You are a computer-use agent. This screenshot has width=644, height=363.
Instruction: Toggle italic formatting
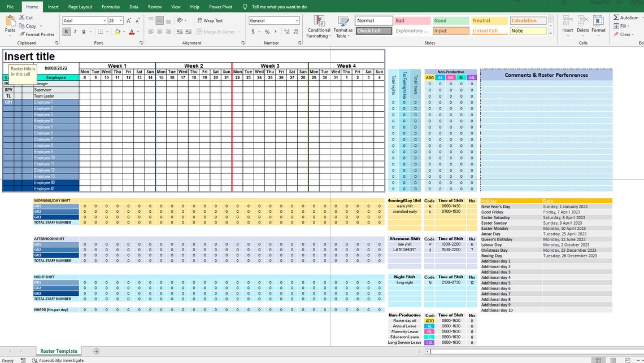click(75, 31)
